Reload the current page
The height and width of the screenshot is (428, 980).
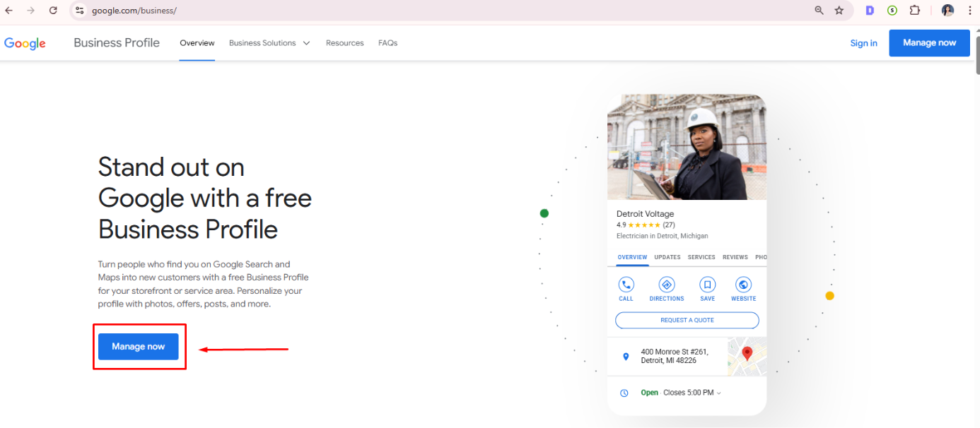pyautogui.click(x=53, y=11)
